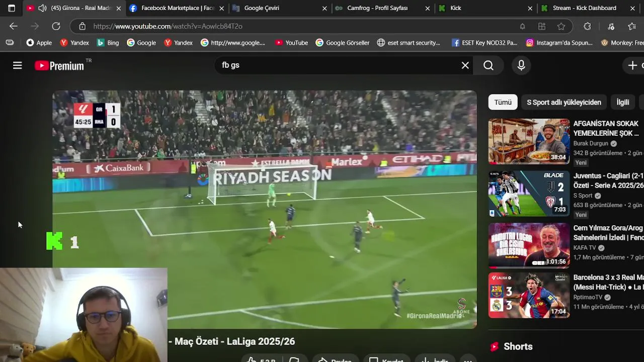This screenshot has height=362, width=644.
Task: Open the Yandex bookmark right after Apple
Action: pyautogui.click(x=74, y=43)
